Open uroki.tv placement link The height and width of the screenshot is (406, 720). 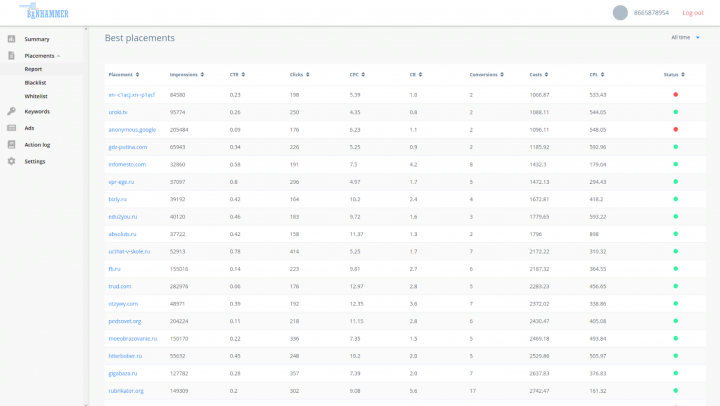(x=118, y=112)
